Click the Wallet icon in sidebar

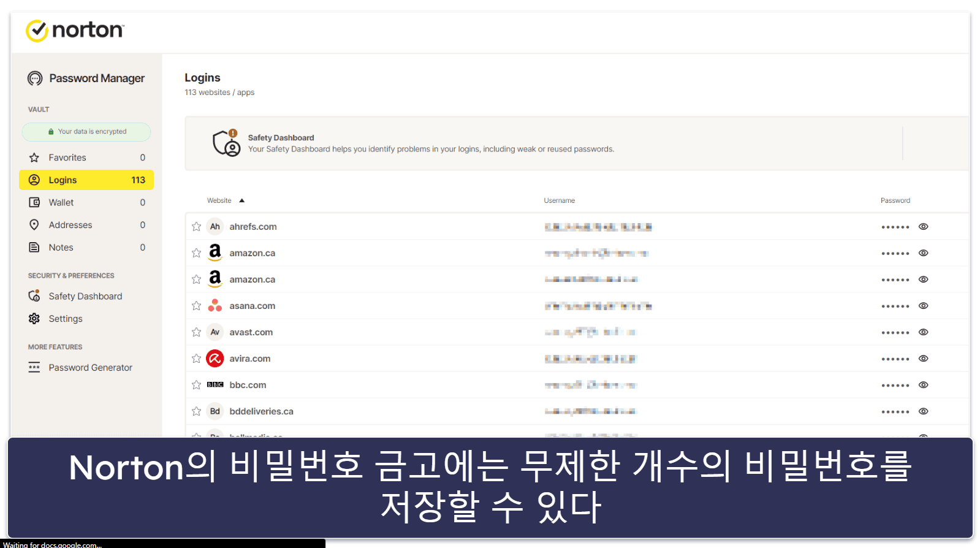tap(34, 202)
